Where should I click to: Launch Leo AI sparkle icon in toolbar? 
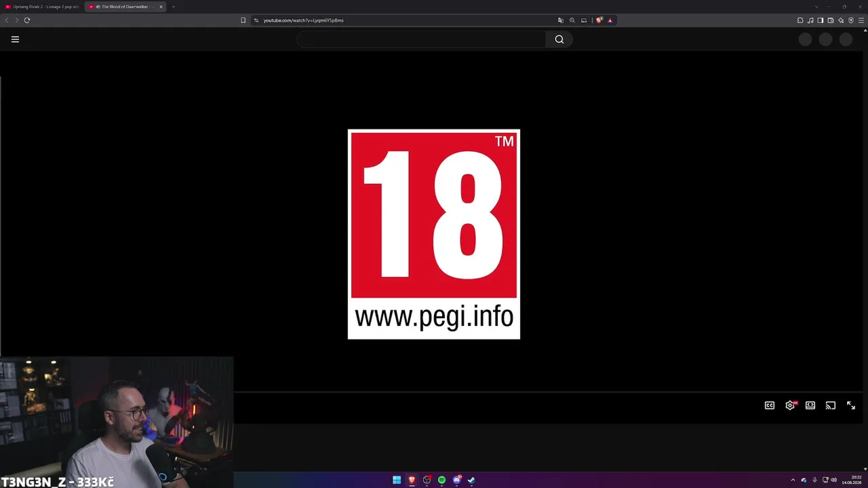[x=841, y=20]
